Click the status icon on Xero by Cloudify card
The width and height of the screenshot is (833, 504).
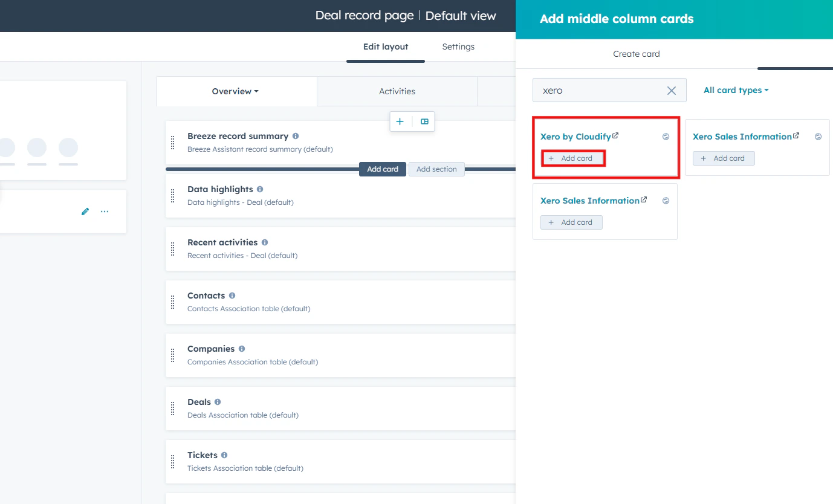tap(666, 137)
